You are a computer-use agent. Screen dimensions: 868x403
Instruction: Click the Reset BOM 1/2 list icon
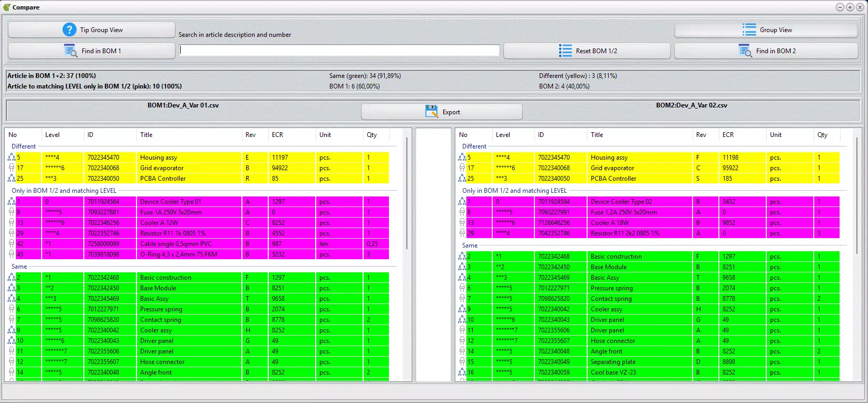tap(565, 51)
